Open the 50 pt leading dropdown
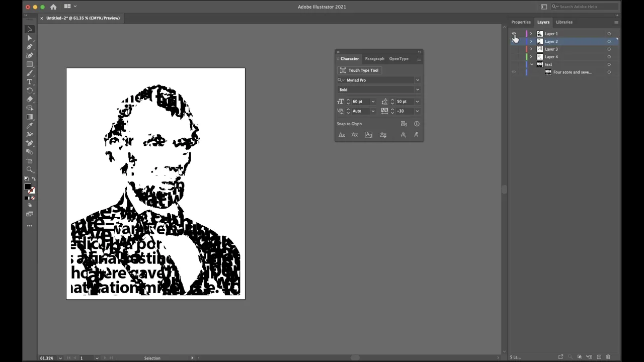This screenshot has width=644, height=362. [x=417, y=102]
